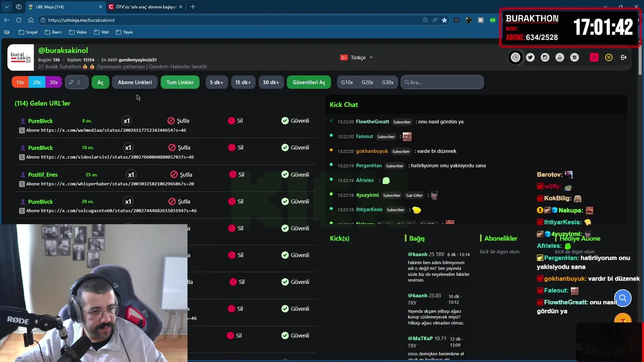Open the Basın bookmarks folder
644x362 pixels.
53,32
